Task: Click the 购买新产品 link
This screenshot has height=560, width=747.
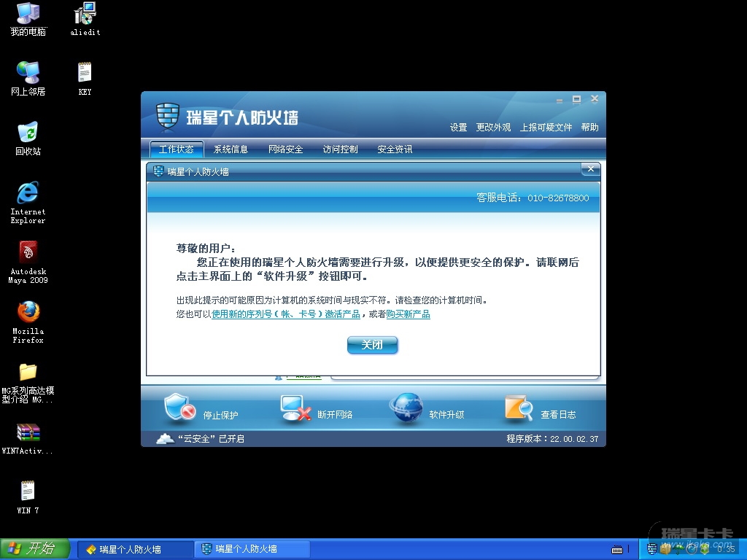Action: (409, 314)
